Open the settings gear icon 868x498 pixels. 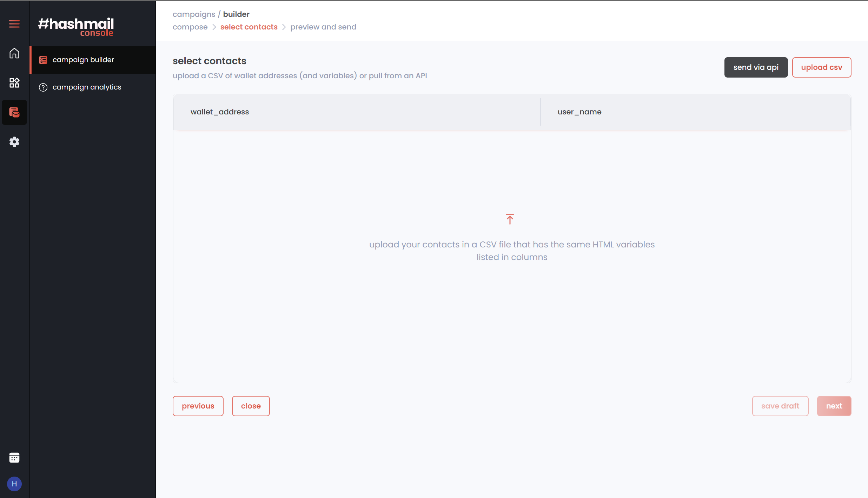pos(14,142)
